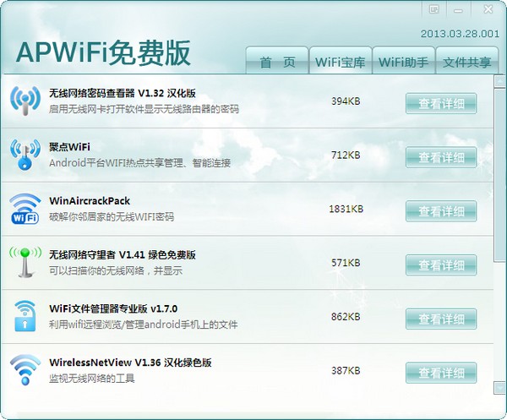Select the WinAircrackPack title

[90, 201]
